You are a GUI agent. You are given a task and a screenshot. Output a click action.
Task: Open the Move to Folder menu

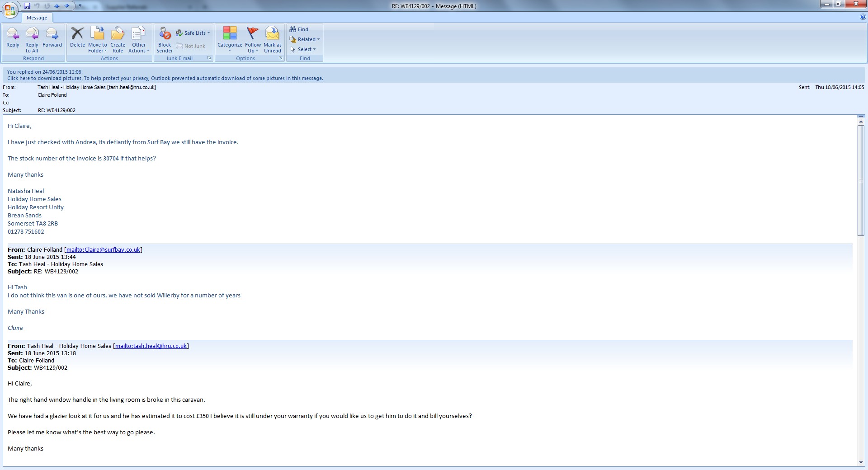click(x=98, y=40)
